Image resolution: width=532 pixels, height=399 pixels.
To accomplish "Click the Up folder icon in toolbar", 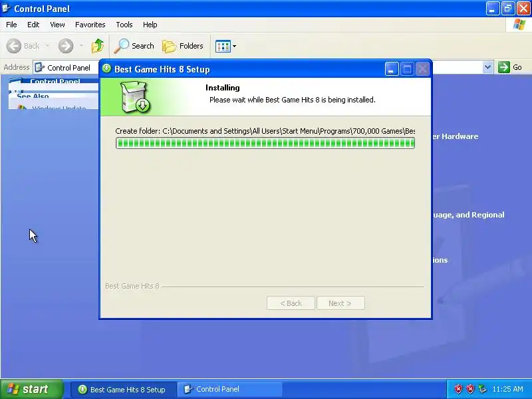I will [98, 46].
